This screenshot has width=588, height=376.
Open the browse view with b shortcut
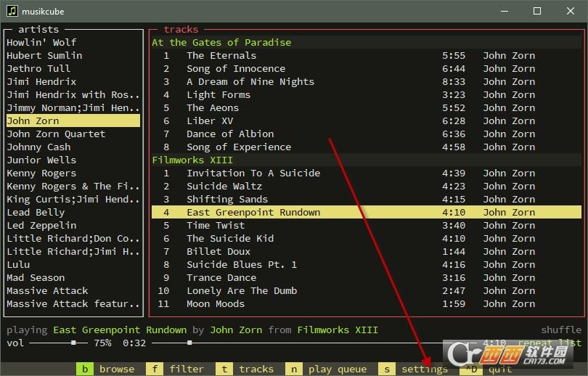pos(105,369)
